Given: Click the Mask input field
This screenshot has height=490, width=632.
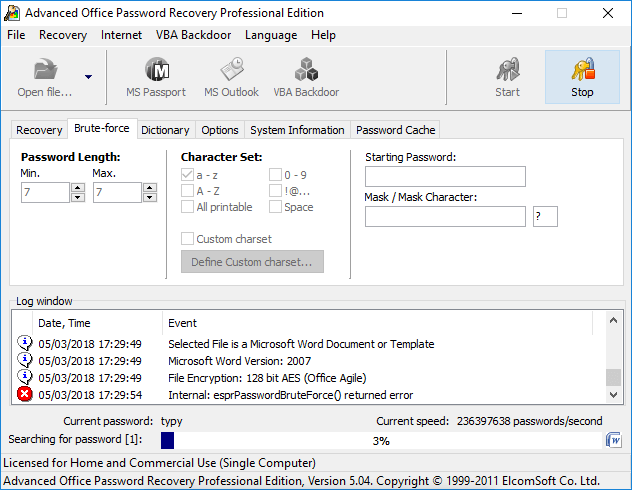Looking at the screenshot, I should (445, 216).
